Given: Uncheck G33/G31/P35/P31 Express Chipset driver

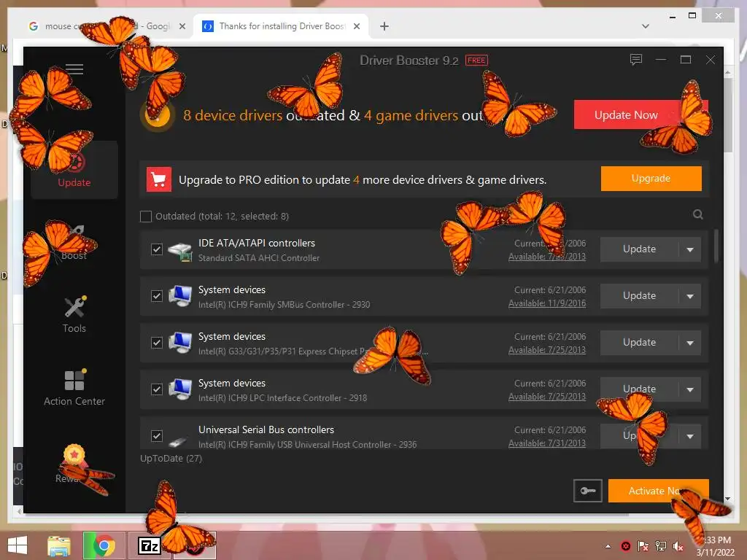Looking at the screenshot, I should 157,343.
